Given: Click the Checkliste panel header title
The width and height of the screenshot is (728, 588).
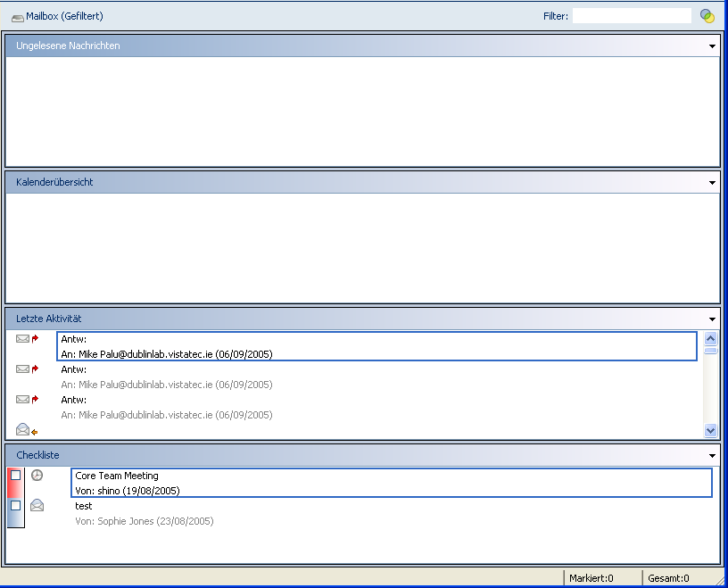Looking at the screenshot, I should coord(37,455).
